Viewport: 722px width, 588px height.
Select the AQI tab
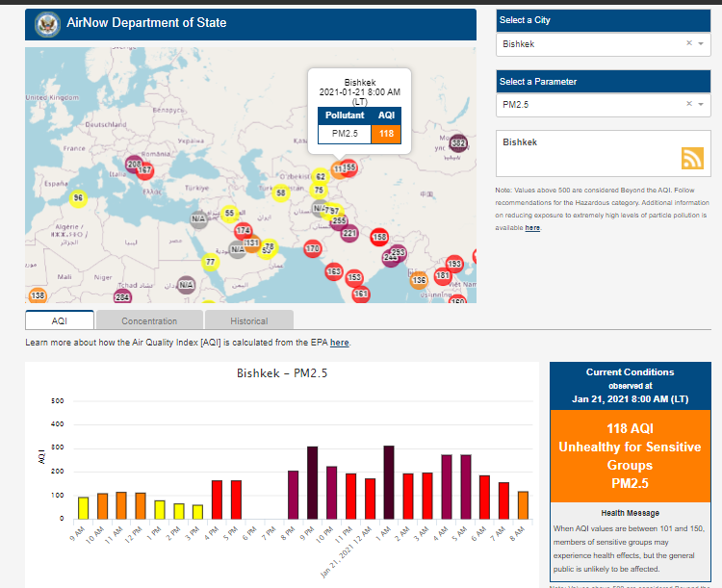click(x=60, y=320)
